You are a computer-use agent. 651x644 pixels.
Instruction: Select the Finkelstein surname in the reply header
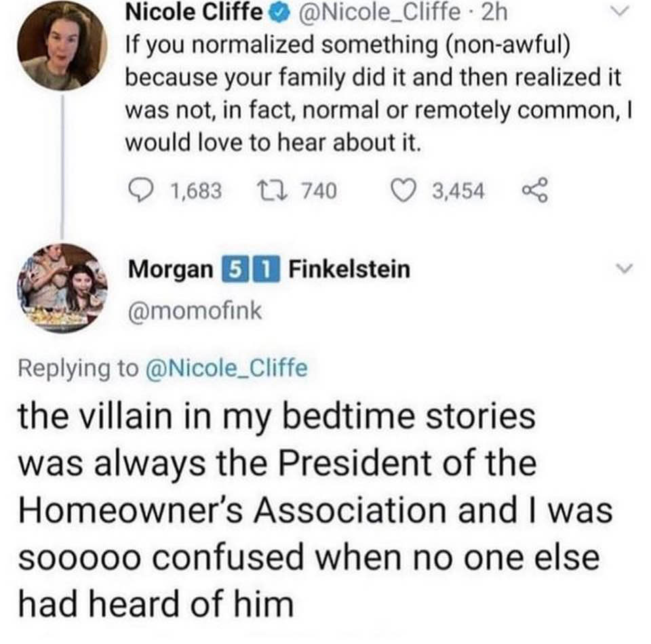click(x=349, y=269)
